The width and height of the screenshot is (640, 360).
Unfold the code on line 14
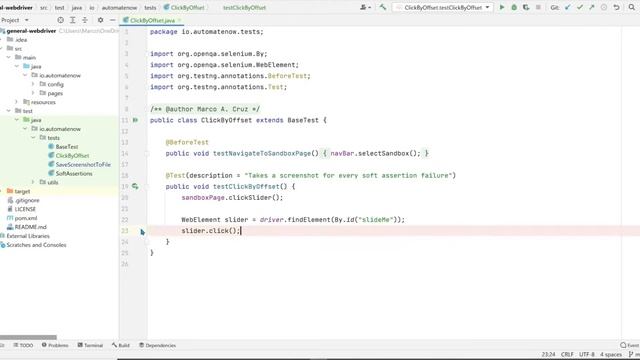[147, 153]
